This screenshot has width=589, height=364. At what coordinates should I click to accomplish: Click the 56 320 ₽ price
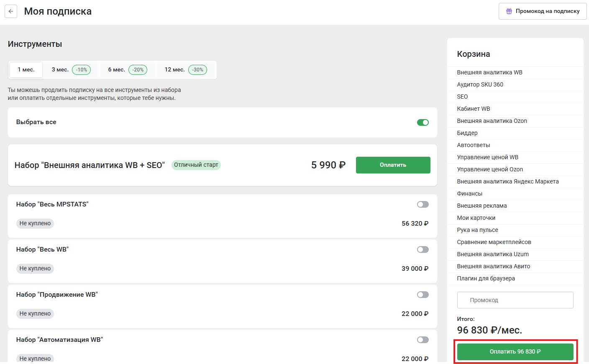pyautogui.click(x=415, y=224)
